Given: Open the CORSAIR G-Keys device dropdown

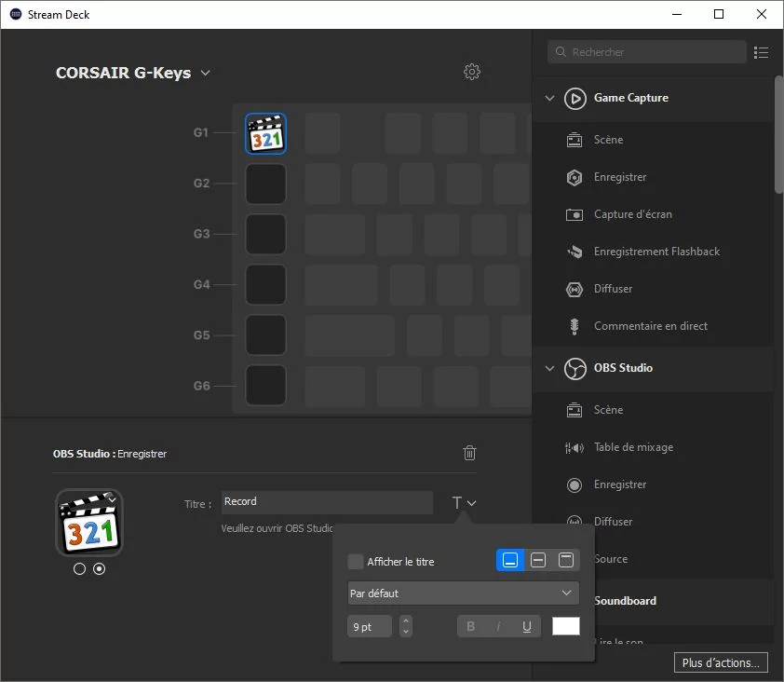Looking at the screenshot, I should point(205,73).
